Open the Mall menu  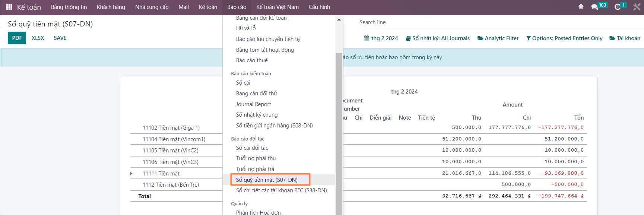[184, 7]
